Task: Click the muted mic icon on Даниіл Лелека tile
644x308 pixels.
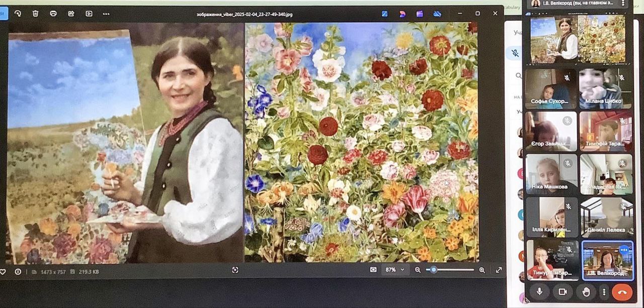Action: click(x=623, y=207)
